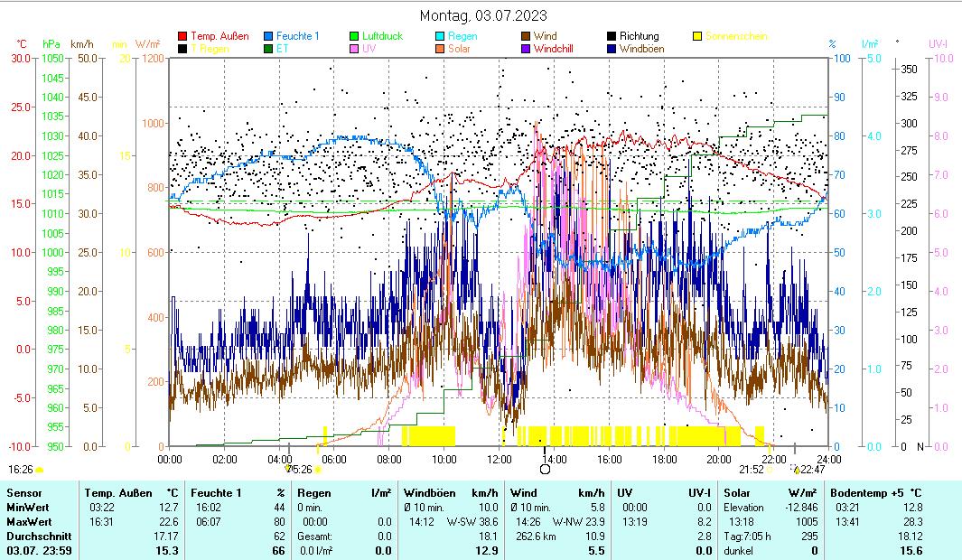962x560 pixels.
Task: Click the hPa axis unit label
Action: pos(51,43)
